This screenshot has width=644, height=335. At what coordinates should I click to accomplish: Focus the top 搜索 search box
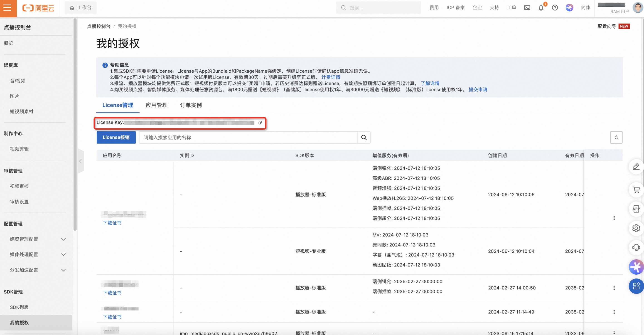coord(378,8)
